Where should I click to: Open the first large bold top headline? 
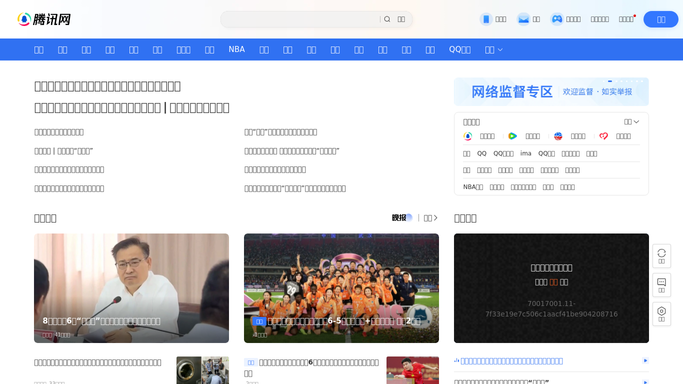pyautogui.click(x=107, y=86)
